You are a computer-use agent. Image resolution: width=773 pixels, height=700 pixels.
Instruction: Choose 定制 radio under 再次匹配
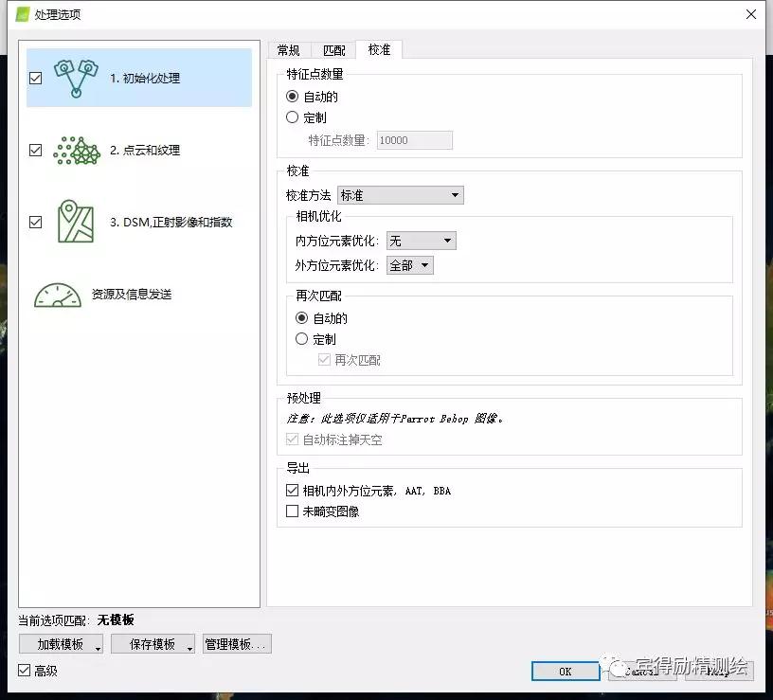click(302, 339)
